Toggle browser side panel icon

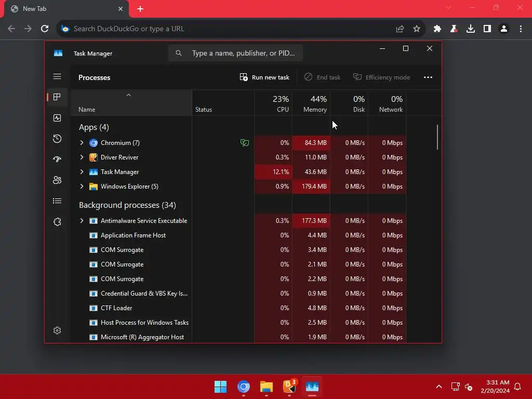[x=487, y=29]
